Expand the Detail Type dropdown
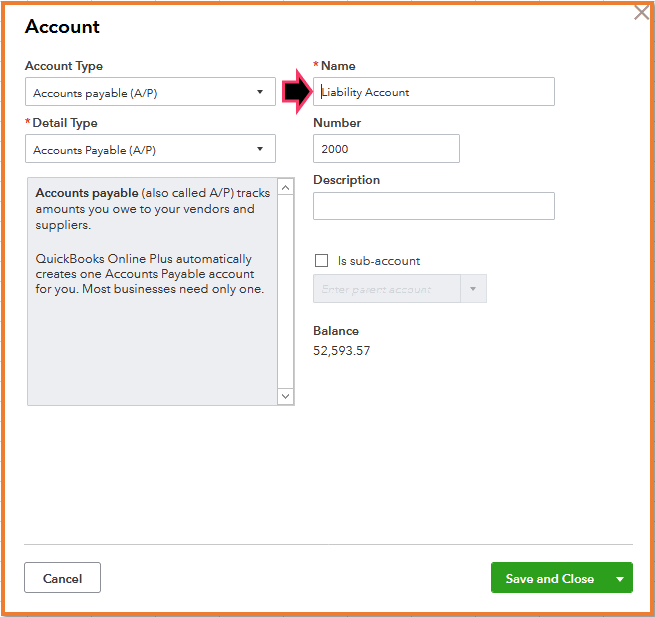The width and height of the screenshot is (655, 617). point(150,150)
